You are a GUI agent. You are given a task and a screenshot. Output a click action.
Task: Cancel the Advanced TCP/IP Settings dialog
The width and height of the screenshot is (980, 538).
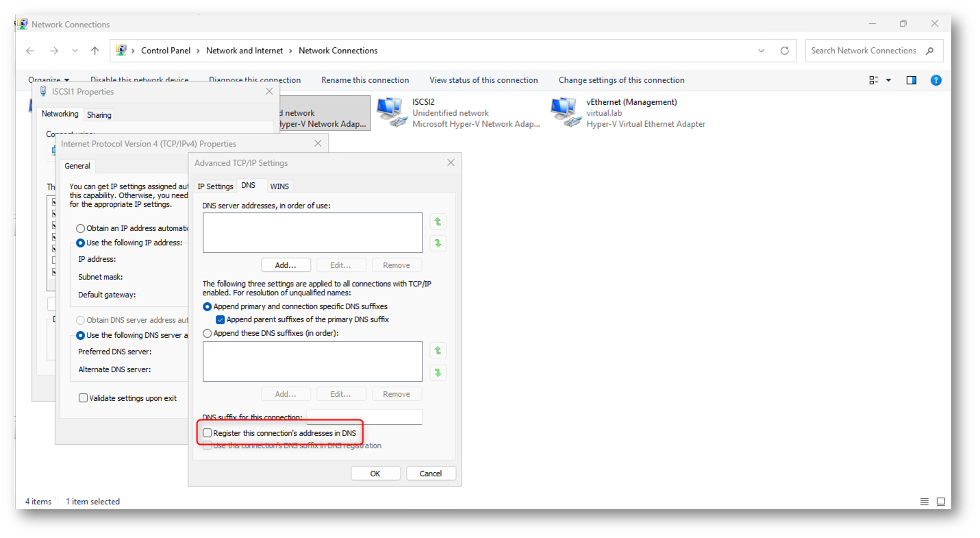click(x=431, y=474)
